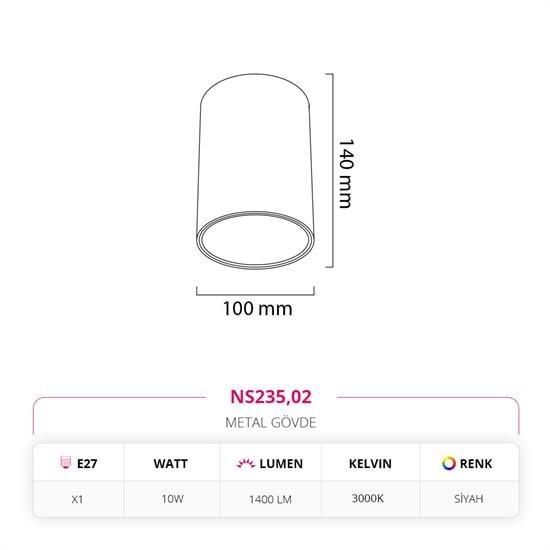Click the SİYAH color value cell

coord(469,499)
